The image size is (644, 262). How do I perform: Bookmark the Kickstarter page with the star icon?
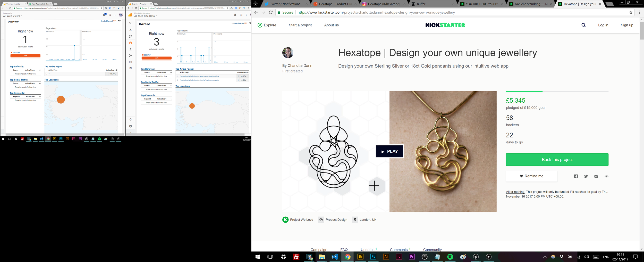coord(631,12)
